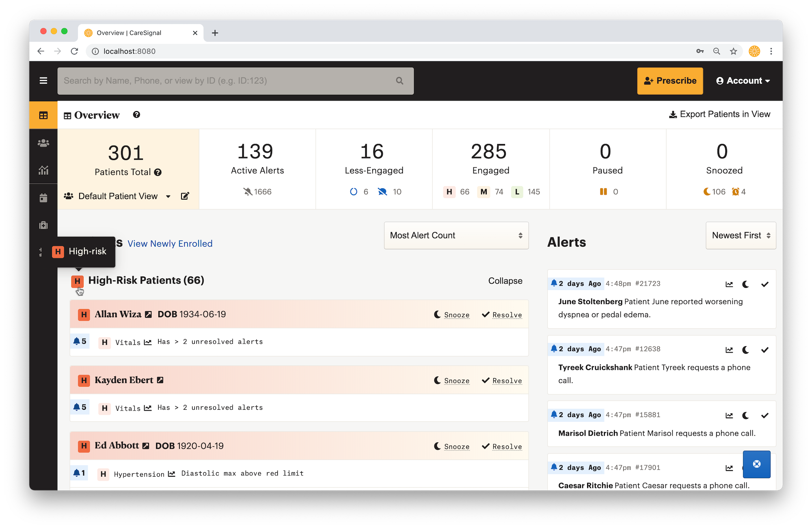Click the Patients Total help icon

(x=158, y=172)
